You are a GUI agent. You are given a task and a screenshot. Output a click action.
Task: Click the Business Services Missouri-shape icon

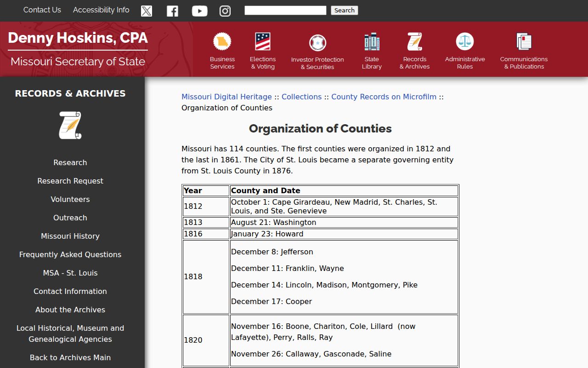pyautogui.click(x=222, y=42)
